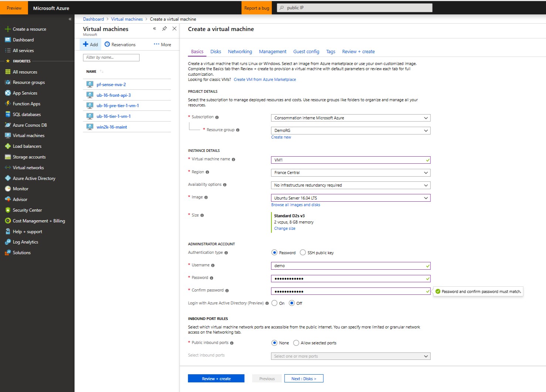Open Reservations in toolbar
This screenshot has width=546, height=392.
click(x=120, y=44)
